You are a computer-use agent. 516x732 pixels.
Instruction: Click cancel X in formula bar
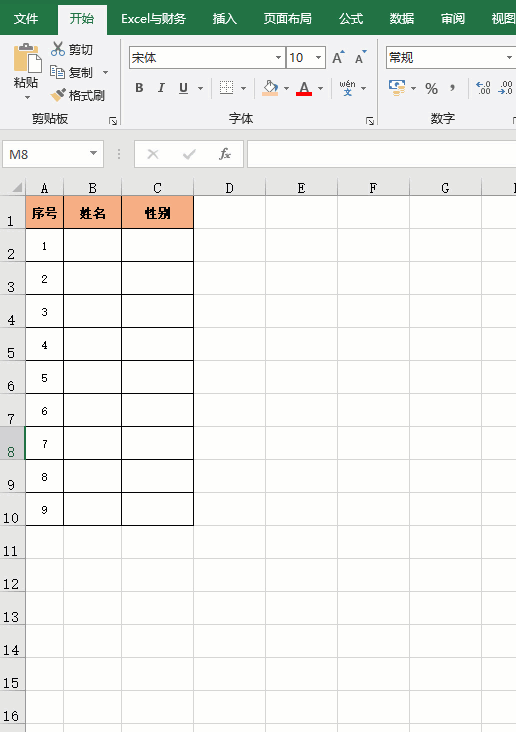[x=153, y=154]
